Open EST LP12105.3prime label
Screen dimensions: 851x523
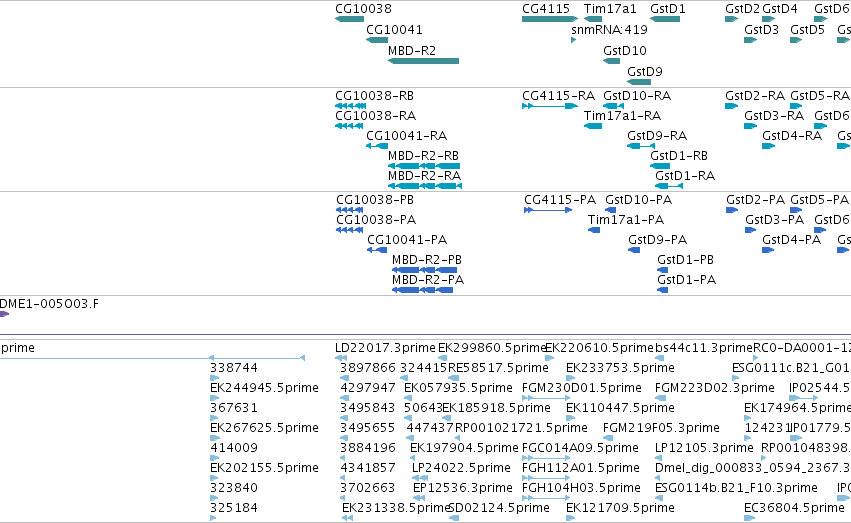click(x=704, y=448)
